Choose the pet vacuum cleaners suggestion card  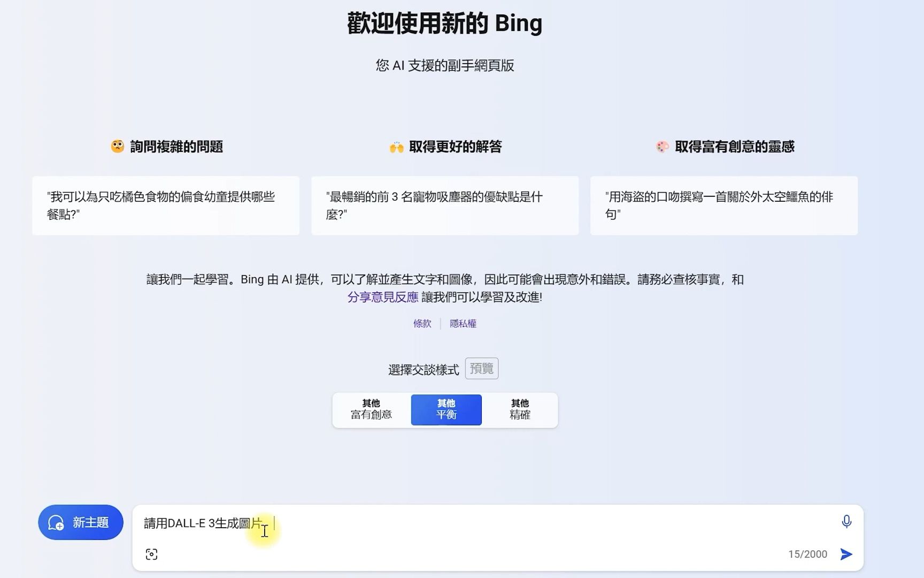445,206
